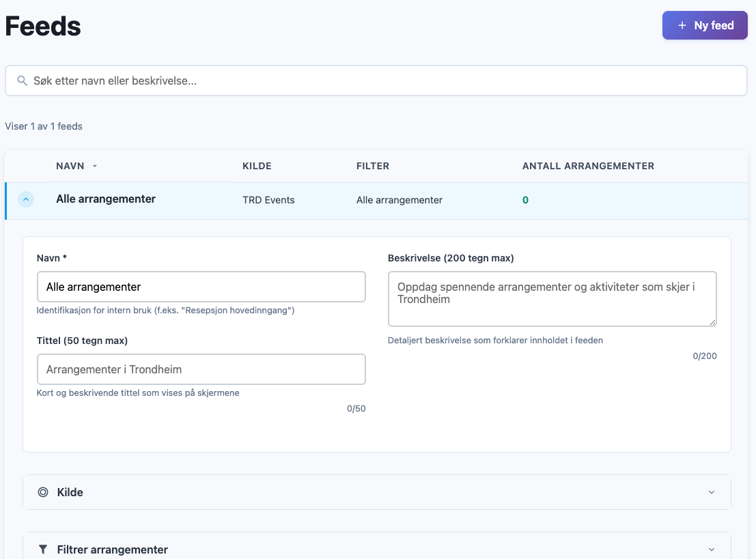Viewport: 756px width, 559px height.
Task: Click the magnifying glass search icon
Action: pyautogui.click(x=23, y=81)
